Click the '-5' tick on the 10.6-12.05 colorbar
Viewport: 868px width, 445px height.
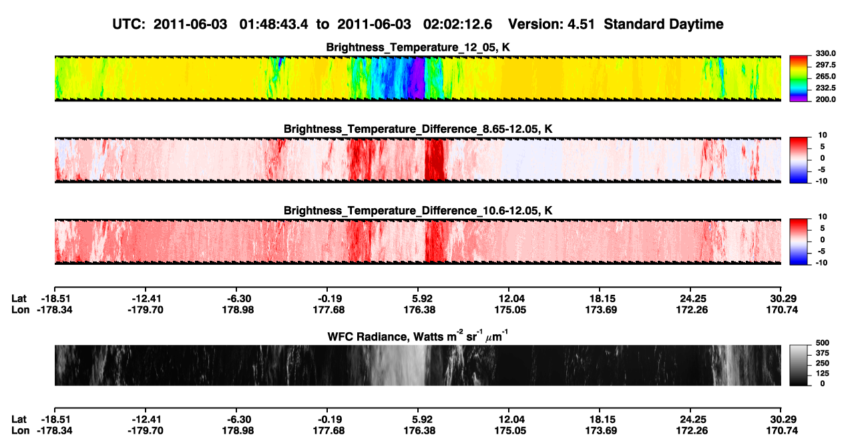pyautogui.click(x=821, y=251)
